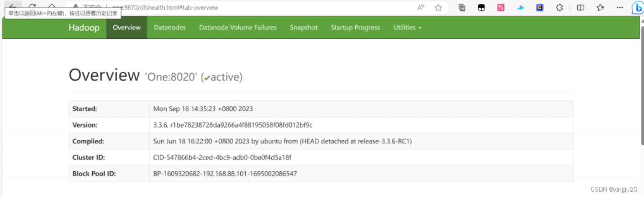Screen dimensions: 644x197
Task: Click the Tampermonkey extension icon
Action: [481, 7]
